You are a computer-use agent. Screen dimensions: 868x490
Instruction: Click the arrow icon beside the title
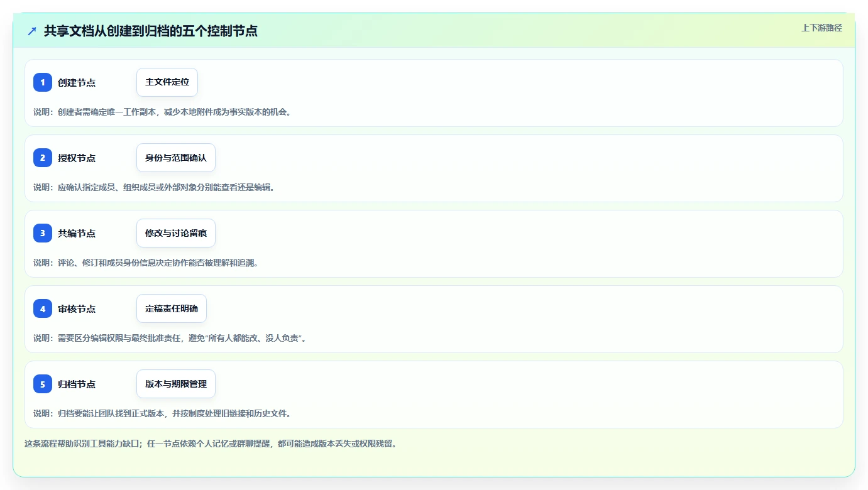(x=32, y=31)
